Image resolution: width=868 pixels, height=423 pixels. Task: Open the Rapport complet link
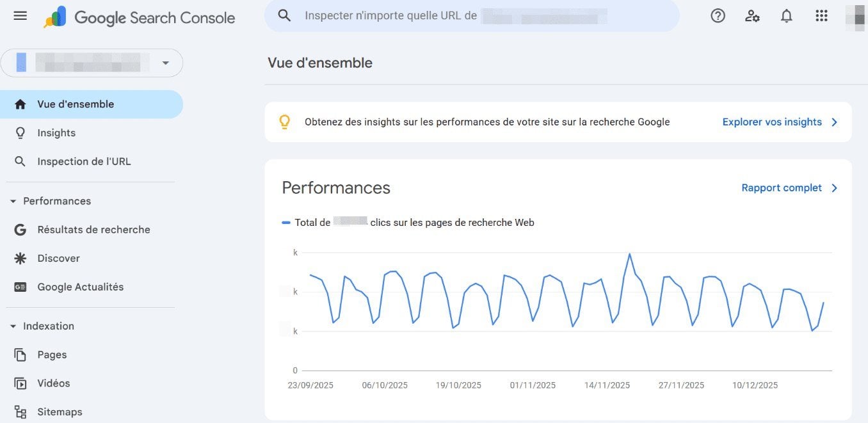click(782, 188)
